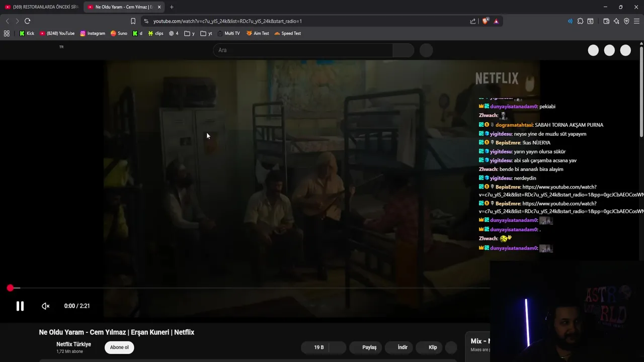This screenshot has width=644, height=362.
Task: Subscribe with the Abone ol button
Action: tap(119, 347)
